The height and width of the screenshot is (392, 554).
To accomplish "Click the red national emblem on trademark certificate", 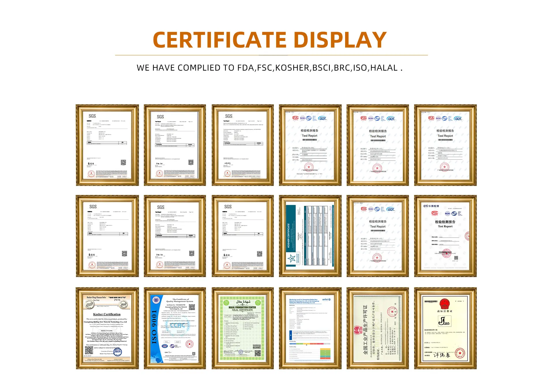I will (x=445, y=304).
